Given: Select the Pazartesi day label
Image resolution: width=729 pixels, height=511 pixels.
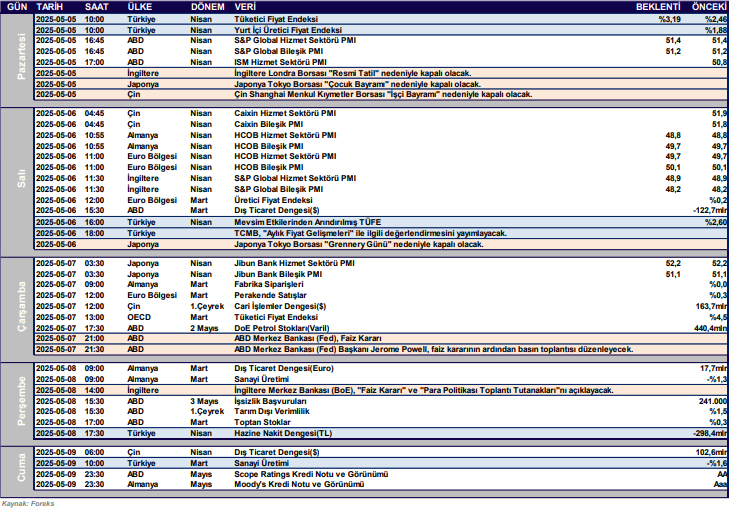Looking at the screenshot, I should [x=21, y=57].
